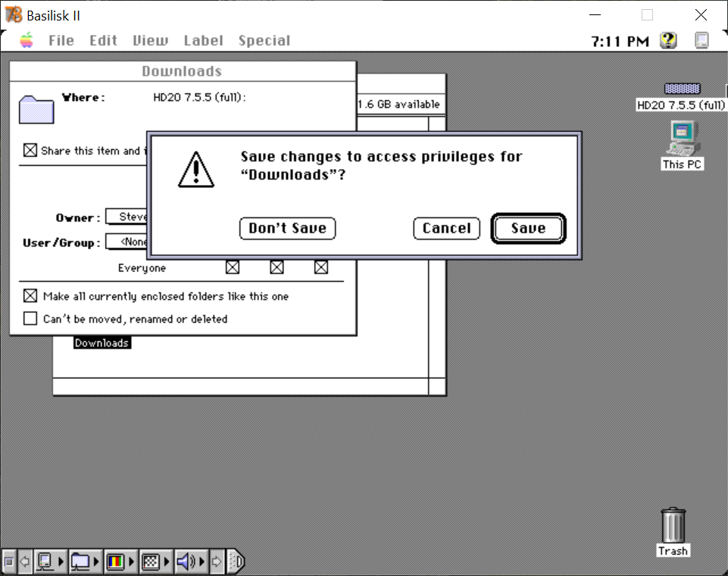Click Control Strip monitor resolution module
The image size is (728, 576).
151,562
